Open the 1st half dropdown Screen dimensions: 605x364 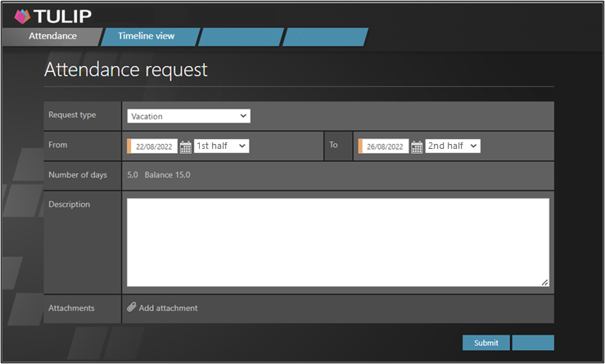221,146
